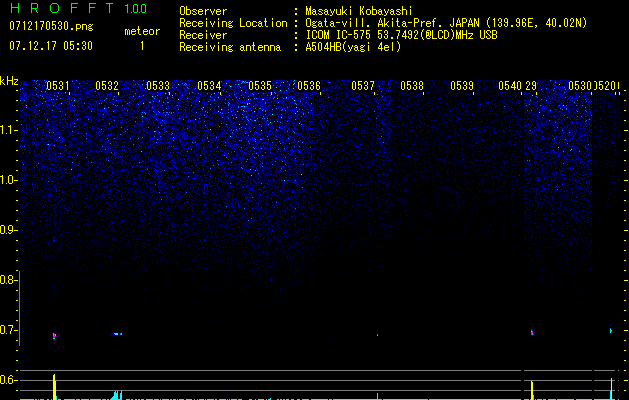This screenshot has width=629, height=400.
Task: Click the "meteor" count label
Action: click(142, 31)
